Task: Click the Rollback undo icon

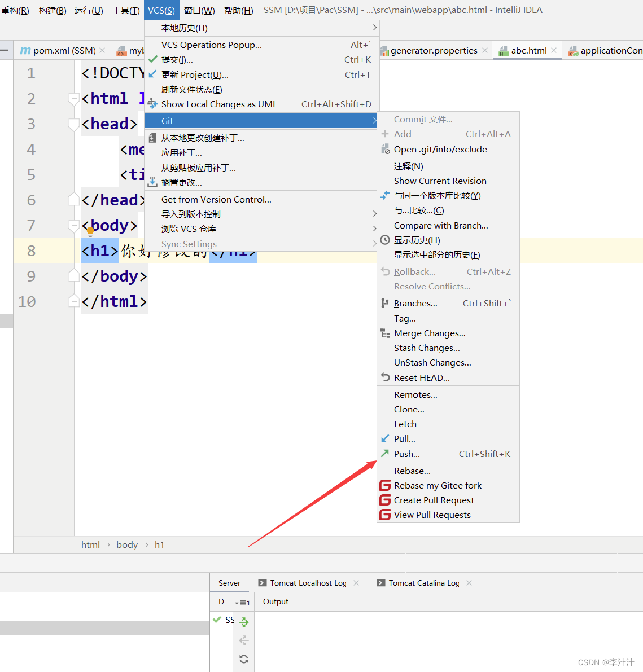Action: click(x=385, y=271)
